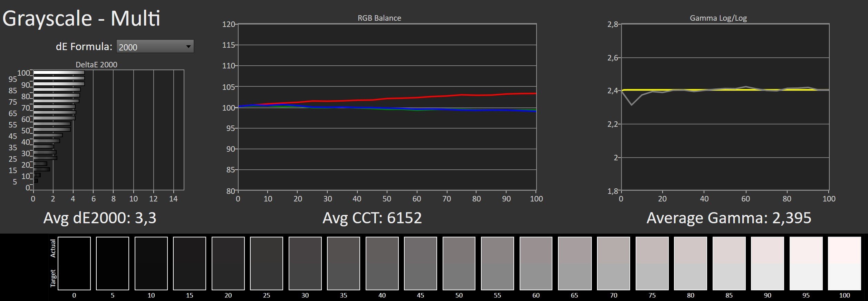Click the Gamma Log/Log chart title

(718, 18)
